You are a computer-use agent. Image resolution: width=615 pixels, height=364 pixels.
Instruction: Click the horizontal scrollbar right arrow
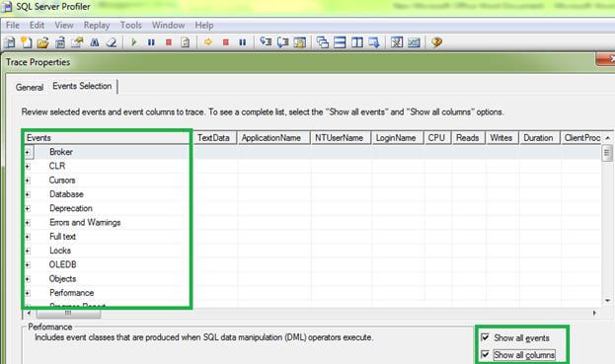[x=594, y=313]
